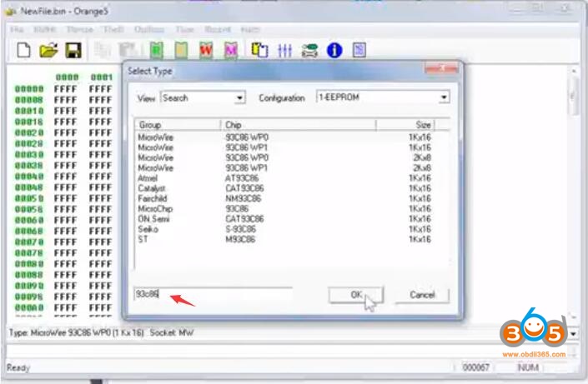Screen dimensions: 588x384
Task: Click the magenta M chip toolbar icon
Action: (231, 50)
